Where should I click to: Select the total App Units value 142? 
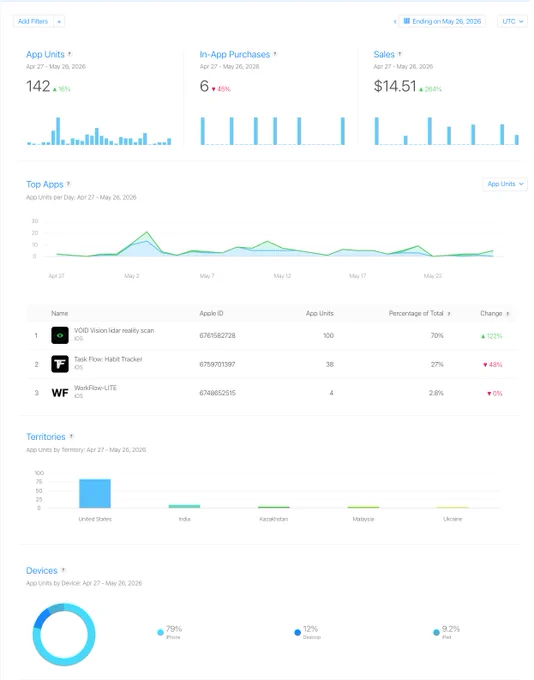[x=38, y=86]
